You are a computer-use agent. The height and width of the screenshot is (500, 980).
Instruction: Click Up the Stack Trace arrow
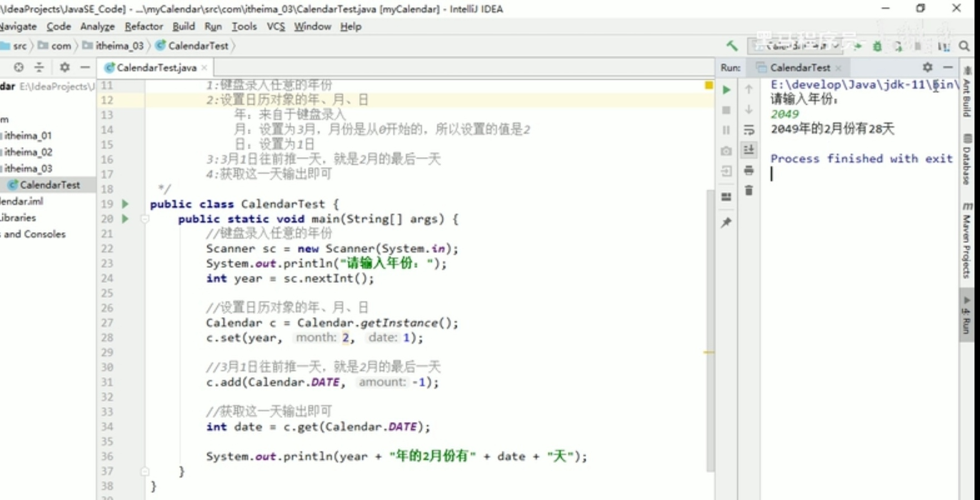[x=749, y=89]
